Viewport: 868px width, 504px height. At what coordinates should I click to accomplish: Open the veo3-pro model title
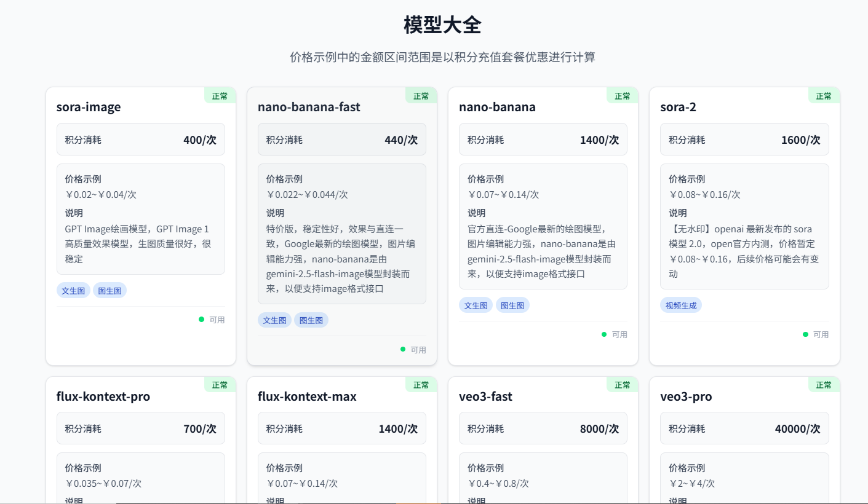pyautogui.click(x=686, y=396)
